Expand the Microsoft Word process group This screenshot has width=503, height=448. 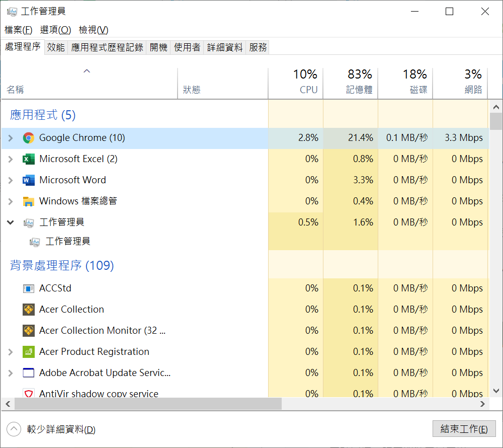pyautogui.click(x=10, y=180)
